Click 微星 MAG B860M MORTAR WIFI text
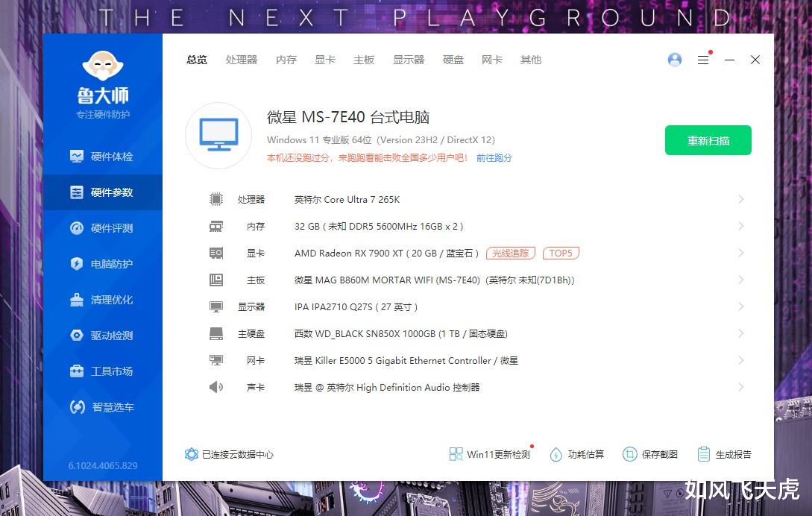Image resolution: width=812 pixels, height=516 pixels. coord(435,280)
